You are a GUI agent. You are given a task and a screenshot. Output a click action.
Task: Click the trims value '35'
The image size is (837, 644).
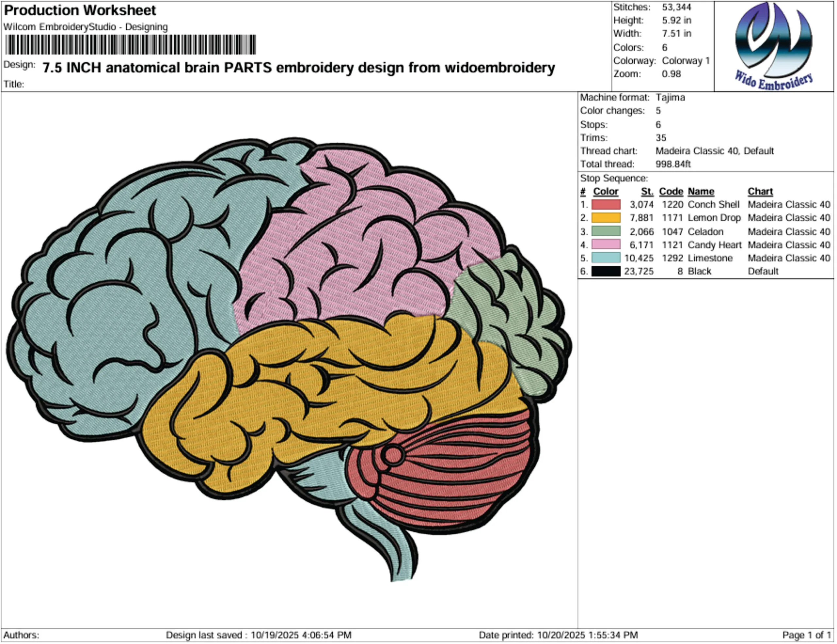[661, 138]
